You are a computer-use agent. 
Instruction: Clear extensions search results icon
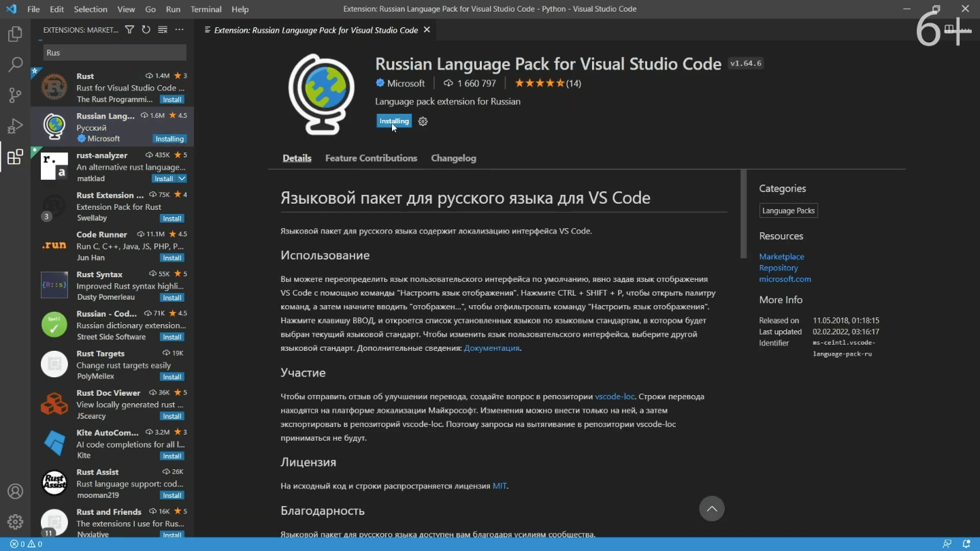pos(163,30)
